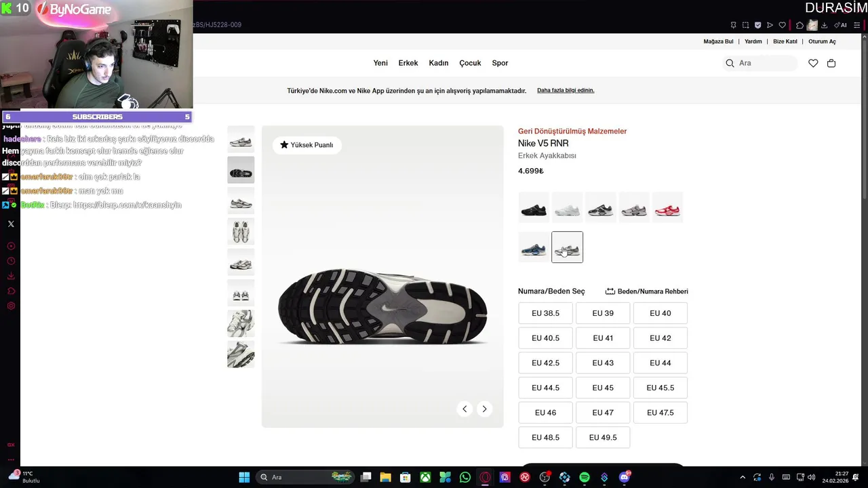Choose the red shoe color variant
Screen dimensions: 868x488
tap(667, 207)
